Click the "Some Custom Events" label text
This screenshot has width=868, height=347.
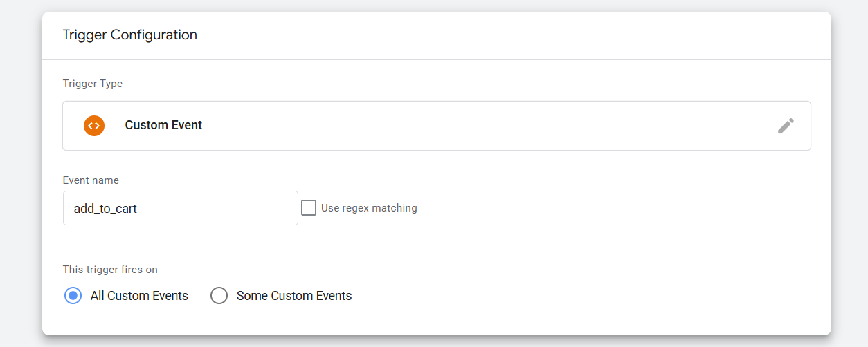point(294,296)
